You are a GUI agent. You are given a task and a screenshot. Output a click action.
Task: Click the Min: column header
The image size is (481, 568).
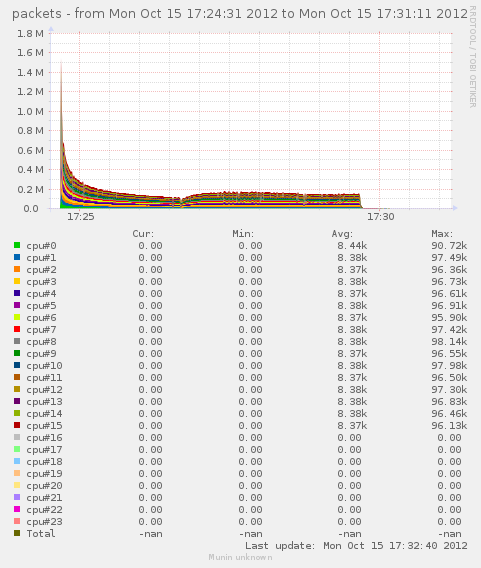pos(243,234)
